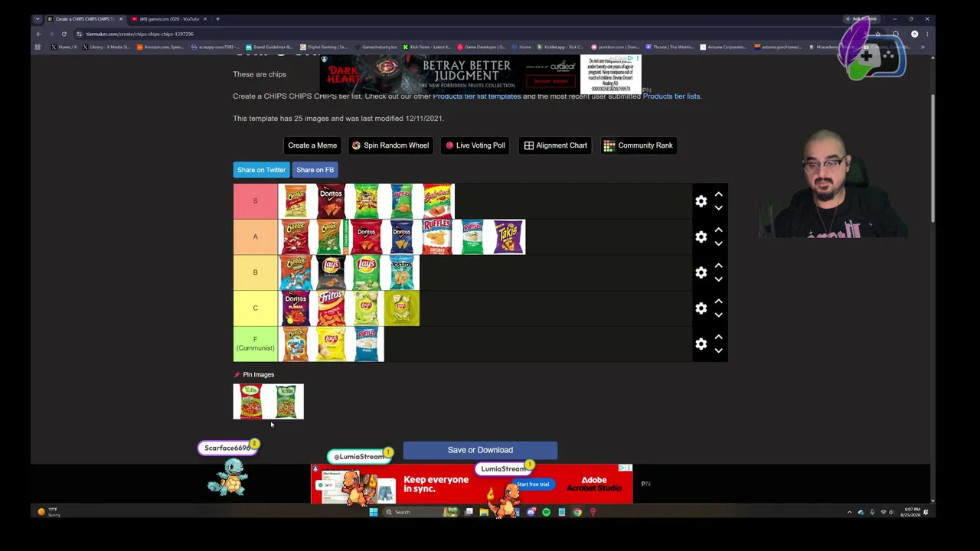Open settings gear for A tier row
This screenshot has width=980, height=551.
click(701, 237)
